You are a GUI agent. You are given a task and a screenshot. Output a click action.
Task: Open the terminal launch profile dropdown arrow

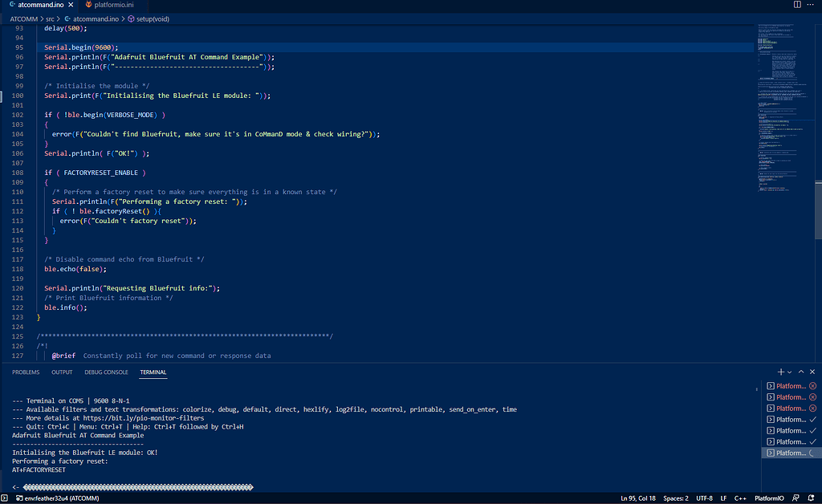tap(789, 372)
